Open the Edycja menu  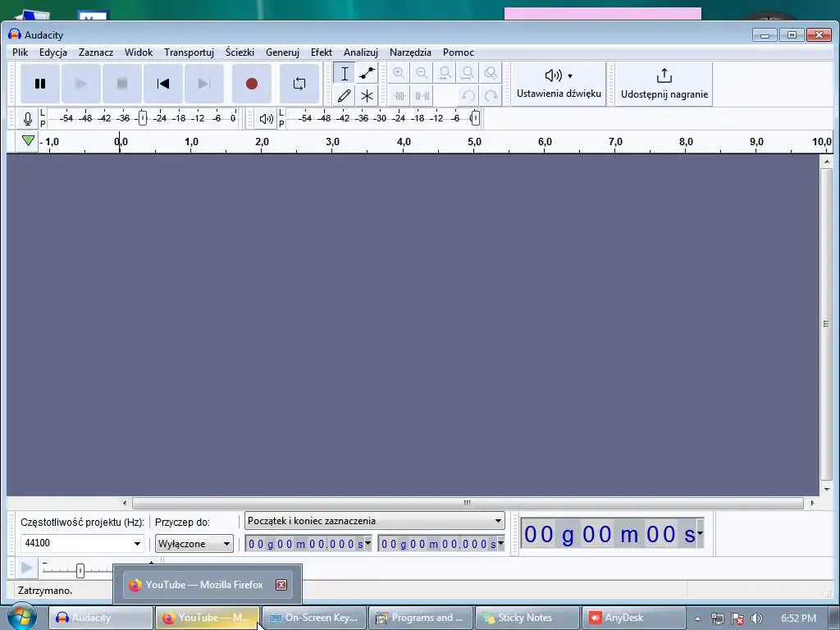(x=53, y=52)
